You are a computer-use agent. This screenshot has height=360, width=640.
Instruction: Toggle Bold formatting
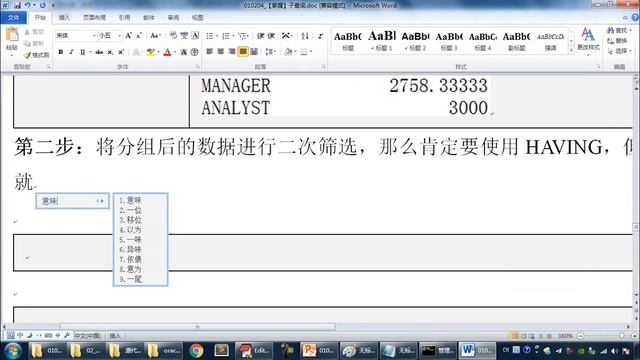60,52
